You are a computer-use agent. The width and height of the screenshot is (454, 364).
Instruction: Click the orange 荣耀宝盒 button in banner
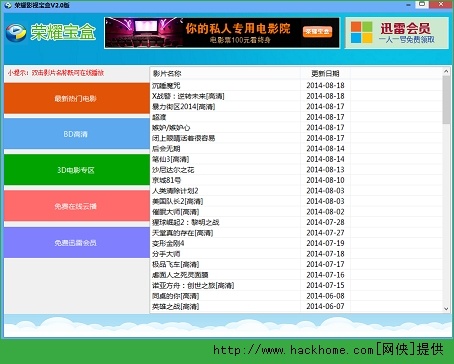point(317,32)
